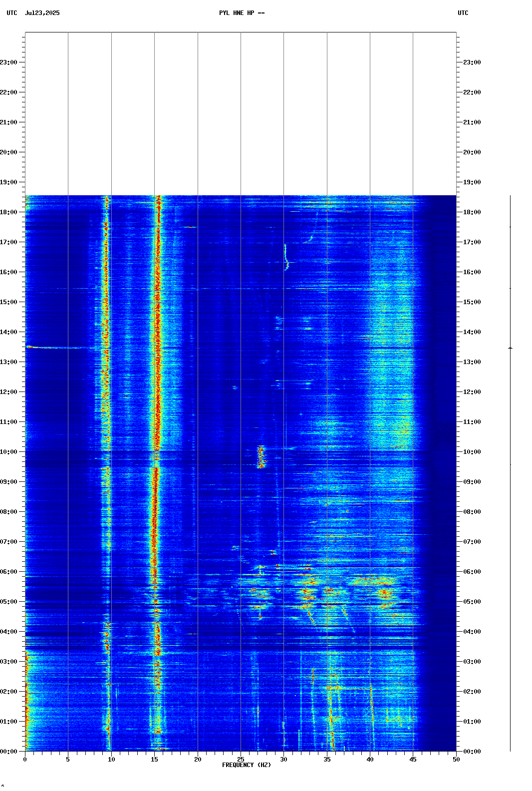Click the '12:00' label on the right time axis
The image size is (532, 791).
tap(472, 392)
